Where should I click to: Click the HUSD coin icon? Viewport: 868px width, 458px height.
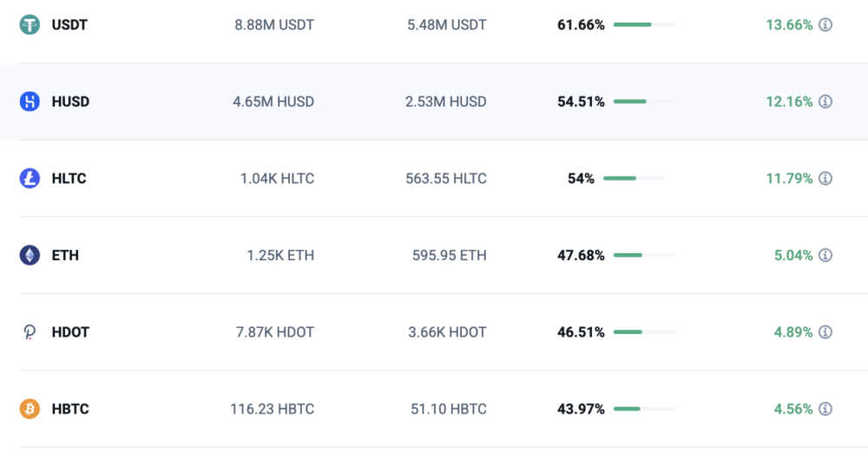tap(30, 101)
